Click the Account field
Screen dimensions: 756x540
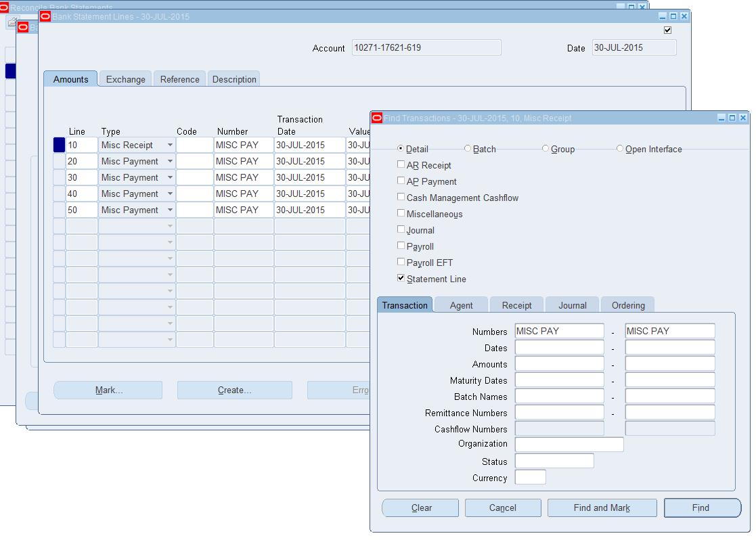(x=426, y=48)
